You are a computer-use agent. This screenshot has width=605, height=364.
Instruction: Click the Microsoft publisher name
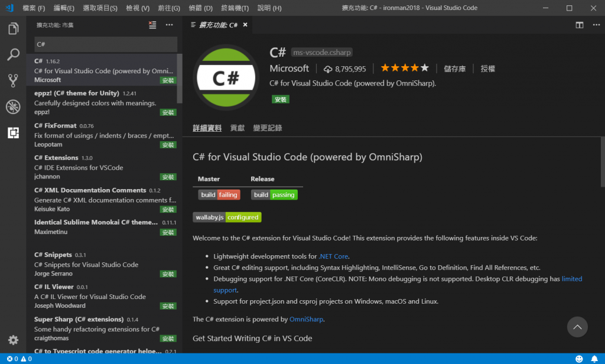289,69
